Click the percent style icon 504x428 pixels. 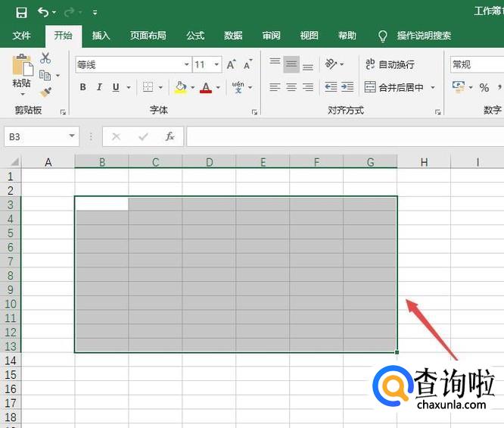484,87
